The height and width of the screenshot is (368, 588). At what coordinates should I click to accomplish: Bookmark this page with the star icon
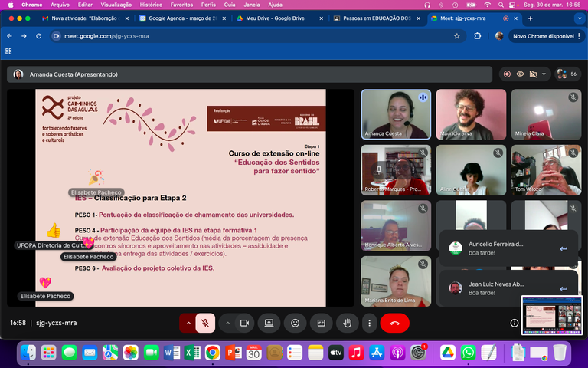[x=457, y=36]
